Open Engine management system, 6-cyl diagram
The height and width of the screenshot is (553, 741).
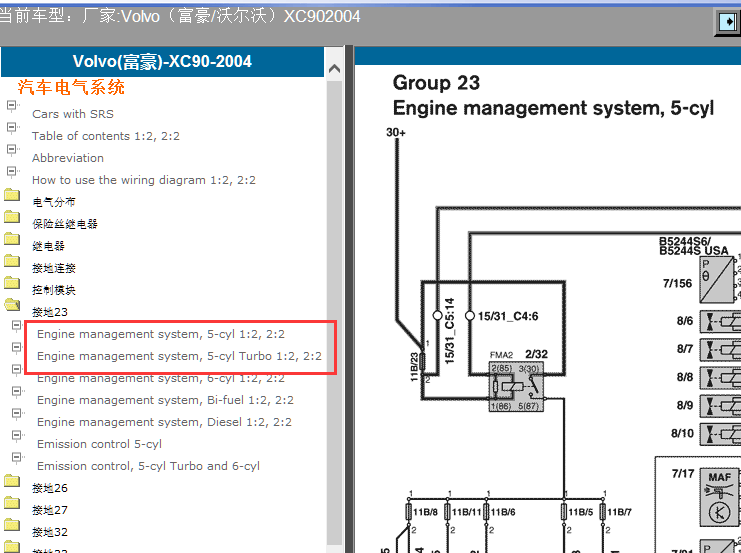pyautogui.click(x=161, y=378)
